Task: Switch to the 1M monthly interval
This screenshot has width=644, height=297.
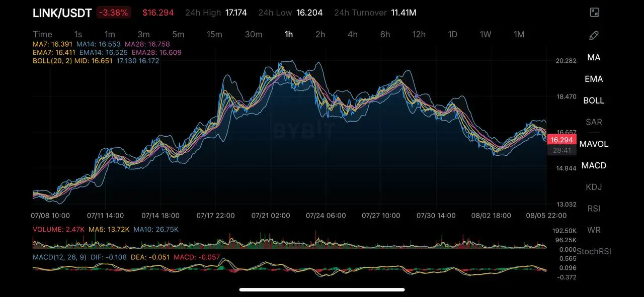Action: tap(519, 34)
